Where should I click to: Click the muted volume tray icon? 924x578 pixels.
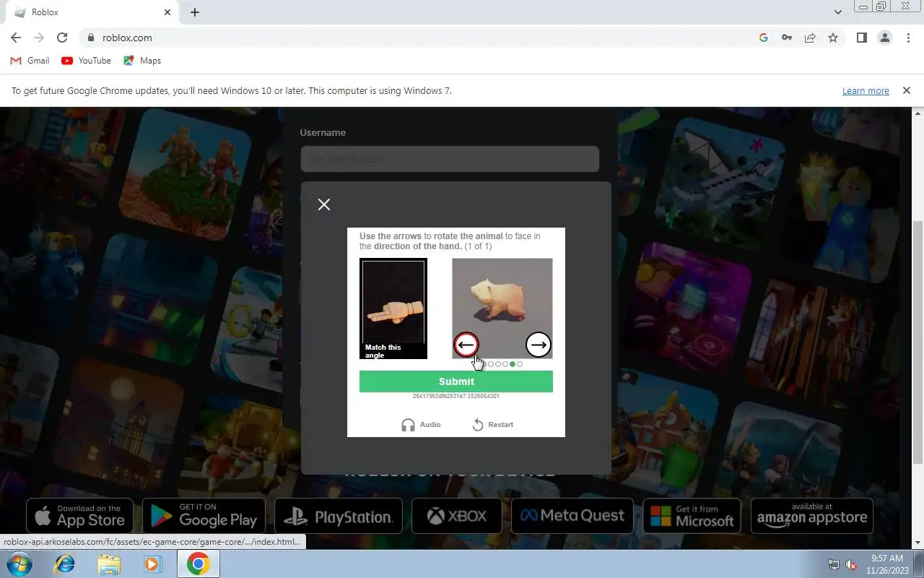click(851, 564)
